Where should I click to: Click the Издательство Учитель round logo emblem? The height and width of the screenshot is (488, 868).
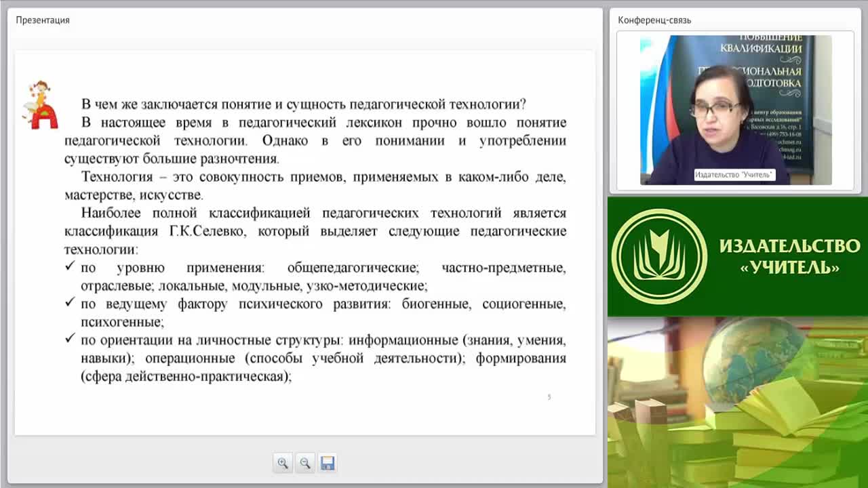point(659,256)
